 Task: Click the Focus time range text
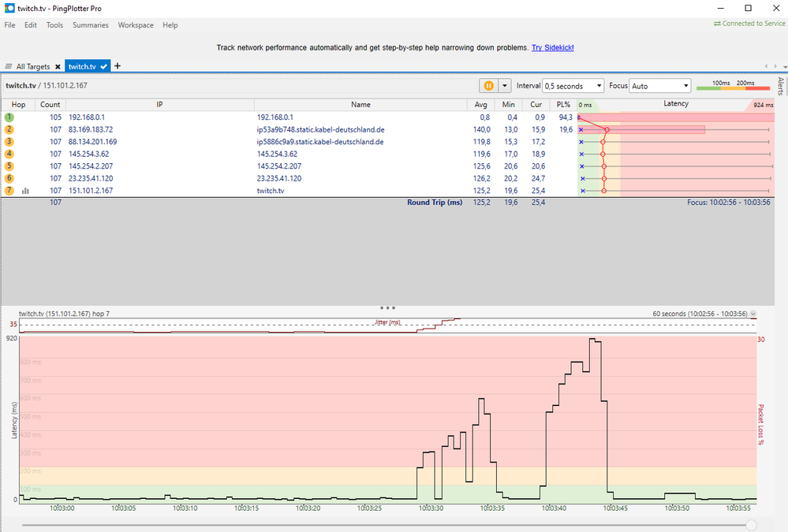[x=729, y=203]
